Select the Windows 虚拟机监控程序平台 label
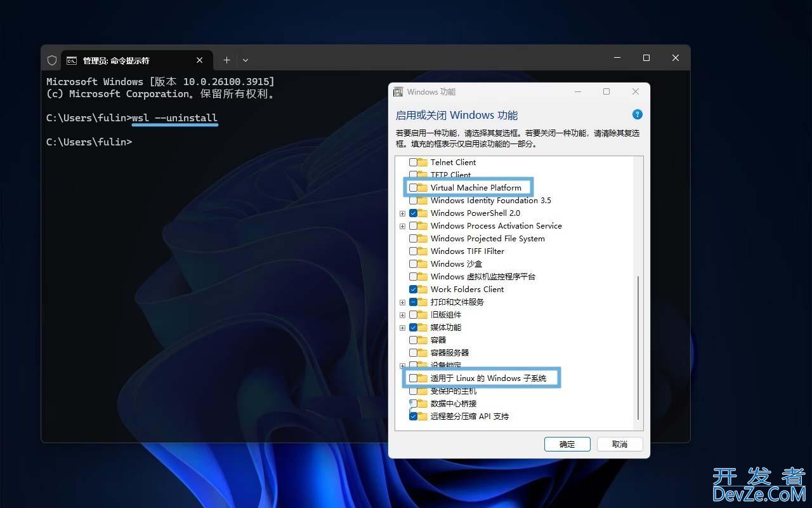The height and width of the screenshot is (508, 812). 483,277
